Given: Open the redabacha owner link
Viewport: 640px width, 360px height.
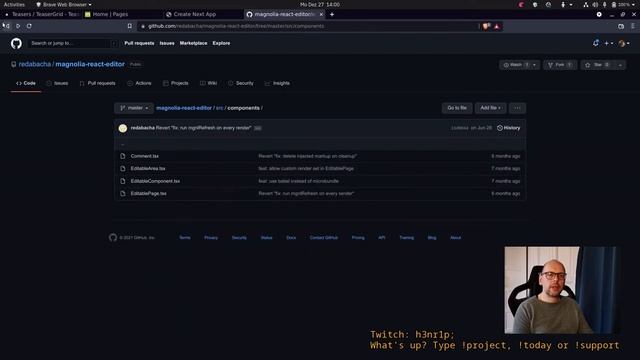Looking at the screenshot, I should [x=35, y=64].
